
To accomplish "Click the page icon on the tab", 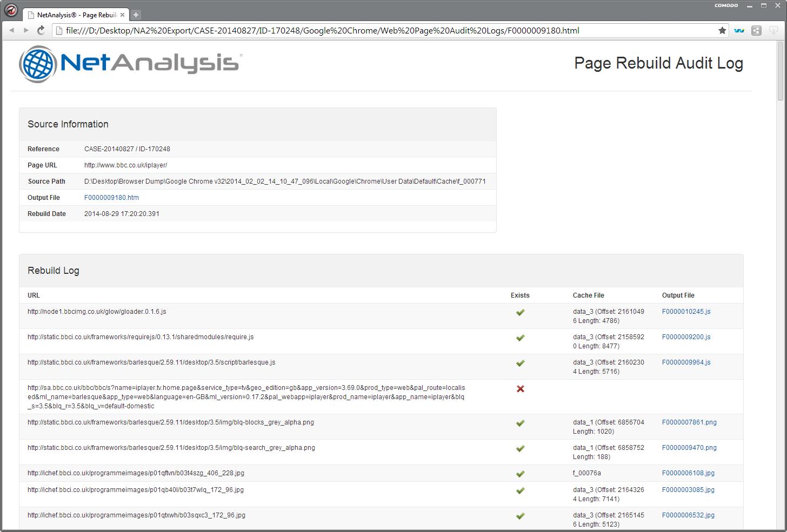I will [31, 15].
